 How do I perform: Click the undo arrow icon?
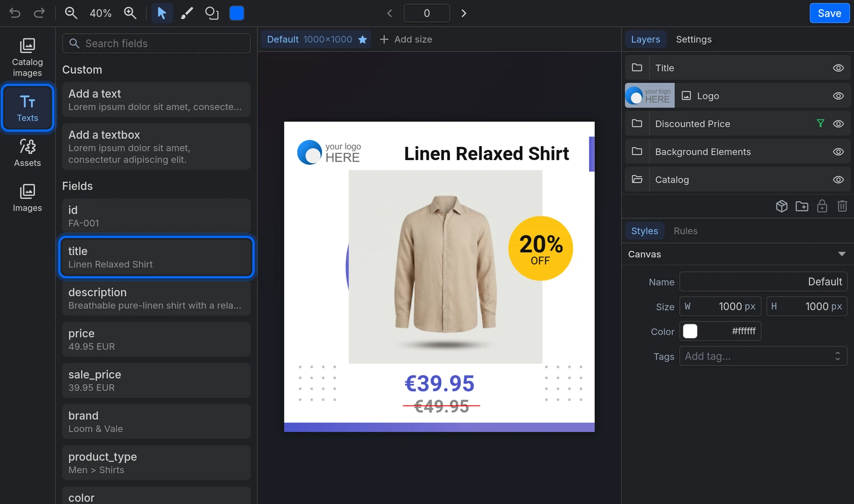pyautogui.click(x=15, y=13)
